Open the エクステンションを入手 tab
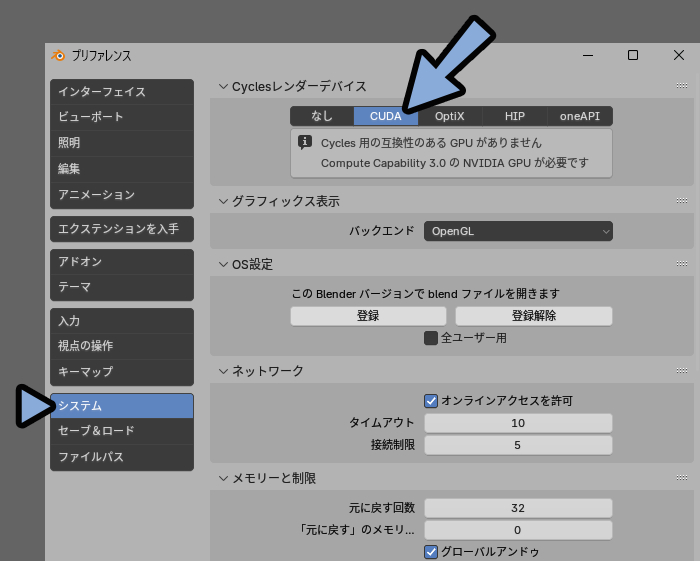 [122, 229]
